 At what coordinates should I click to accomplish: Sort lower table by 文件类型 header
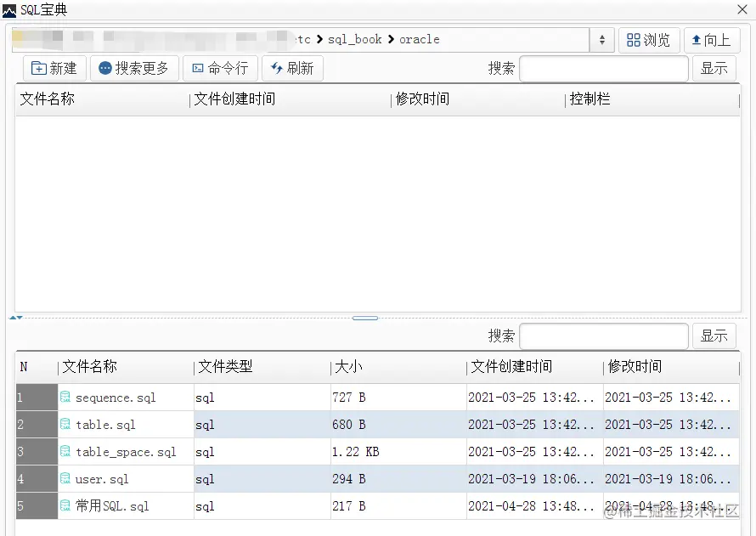click(262, 367)
